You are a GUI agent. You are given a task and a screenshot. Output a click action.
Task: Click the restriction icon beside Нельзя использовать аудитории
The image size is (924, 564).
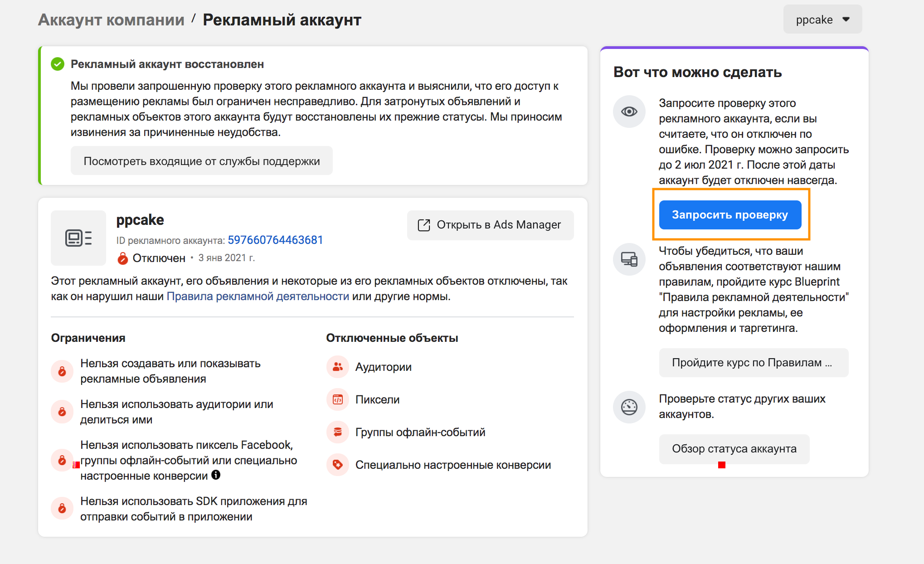(x=62, y=412)
